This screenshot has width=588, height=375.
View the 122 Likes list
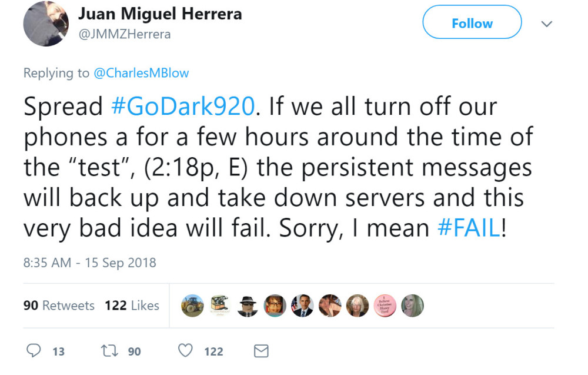pos(132,306)
